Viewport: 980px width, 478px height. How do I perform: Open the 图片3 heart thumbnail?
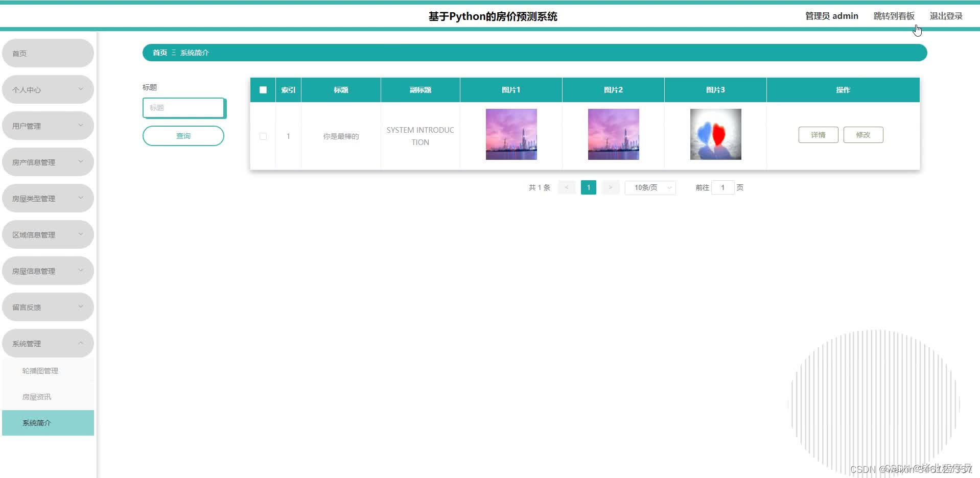click(715, 134)
